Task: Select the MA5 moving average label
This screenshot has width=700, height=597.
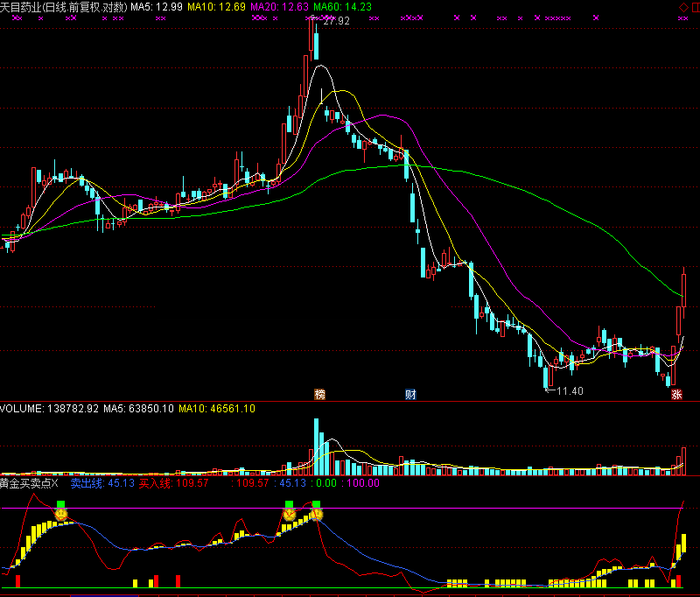Action: [157, 7]
